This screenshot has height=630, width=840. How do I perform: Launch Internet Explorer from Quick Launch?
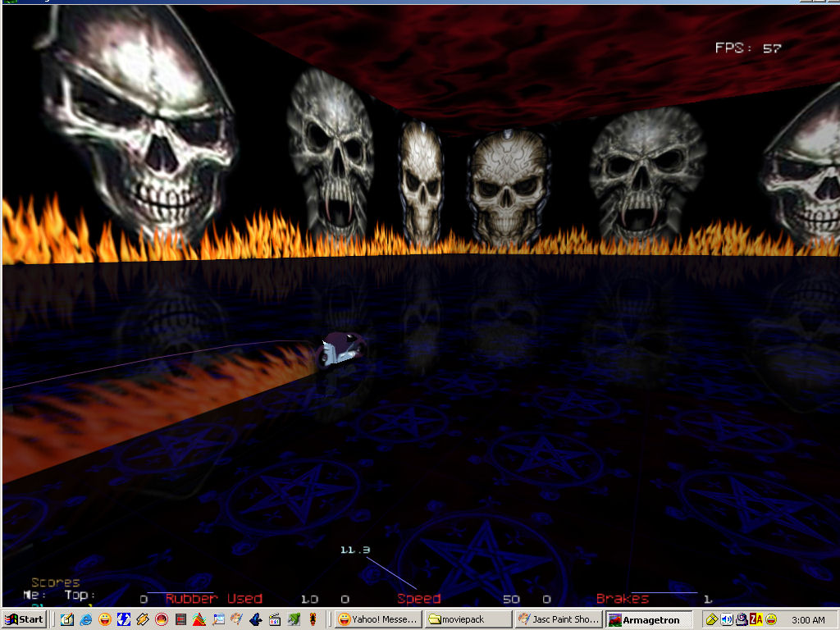(85, 619)
